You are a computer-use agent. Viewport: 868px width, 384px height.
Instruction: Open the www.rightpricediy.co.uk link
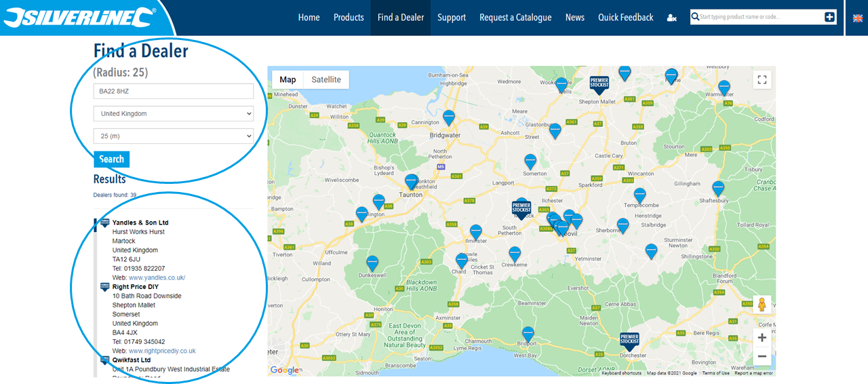(162, 351)
